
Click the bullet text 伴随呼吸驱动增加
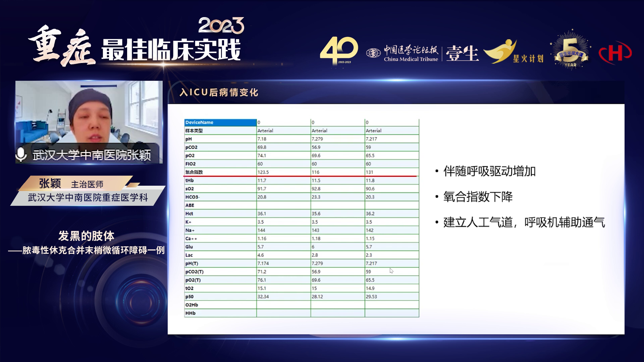pos(489,171)
